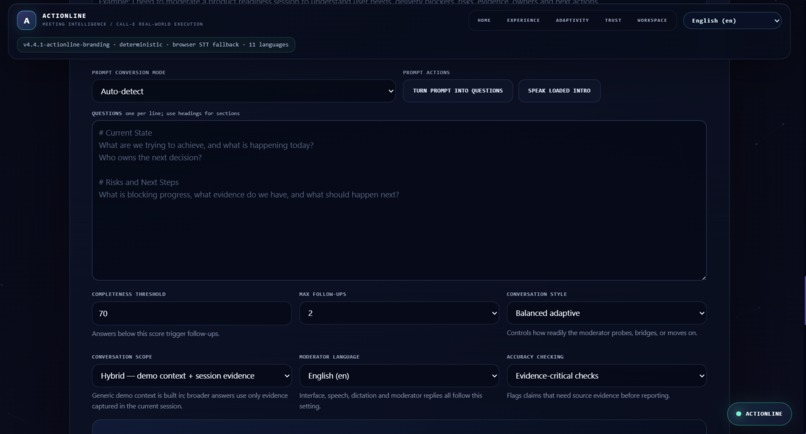806x434 pixels.
Task: Focus the Questions text area
Action: coord(399,201)
